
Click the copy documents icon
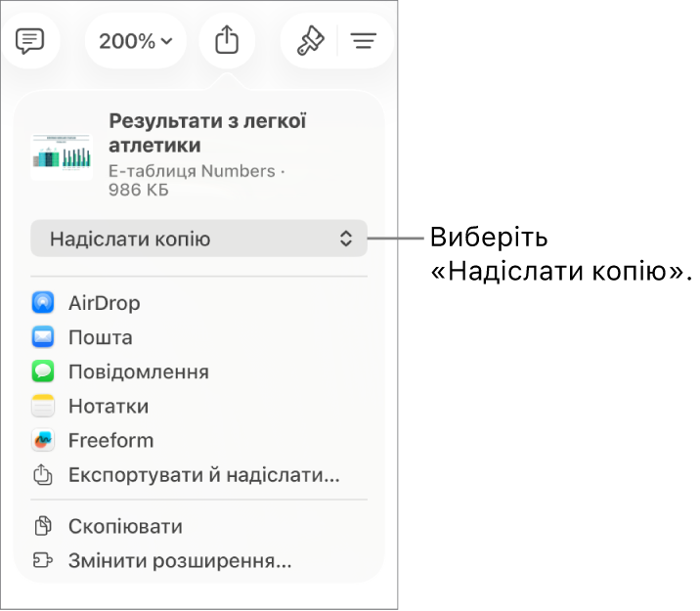(x=43, y=526)
